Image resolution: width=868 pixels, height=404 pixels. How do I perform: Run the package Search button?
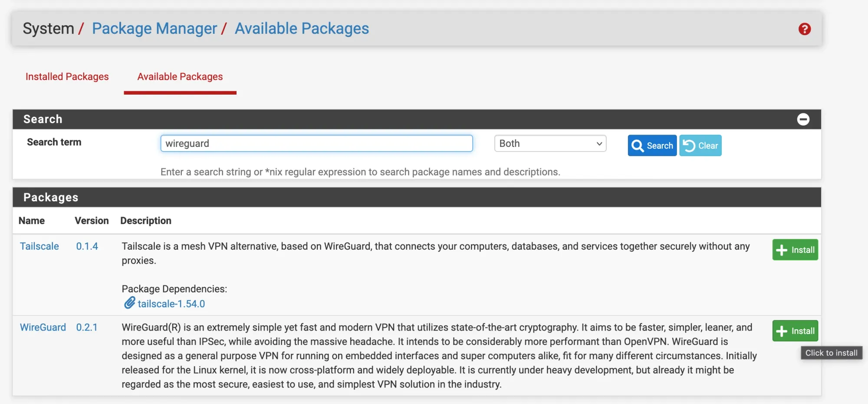pyautogui.click(x=652, y=146)
